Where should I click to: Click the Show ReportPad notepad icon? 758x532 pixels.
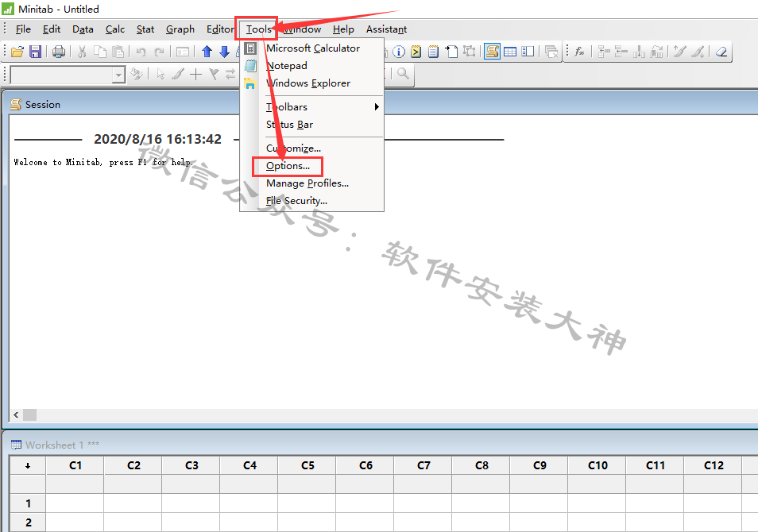pyautogui.click(x=434, y=52)
